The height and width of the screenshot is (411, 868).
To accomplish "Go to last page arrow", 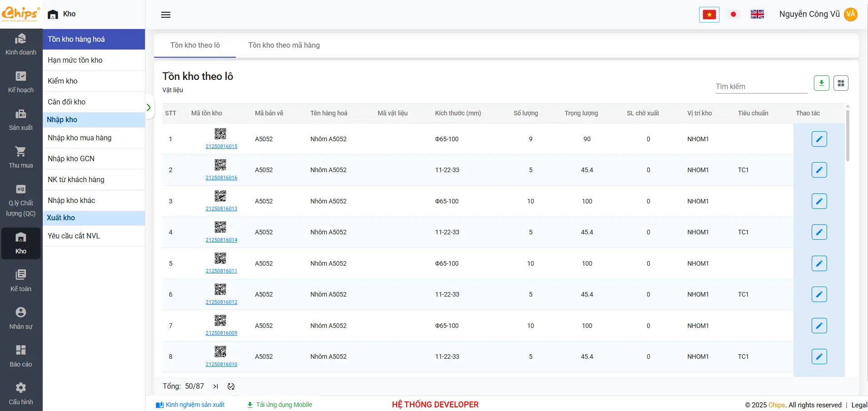I will [215, 386].
